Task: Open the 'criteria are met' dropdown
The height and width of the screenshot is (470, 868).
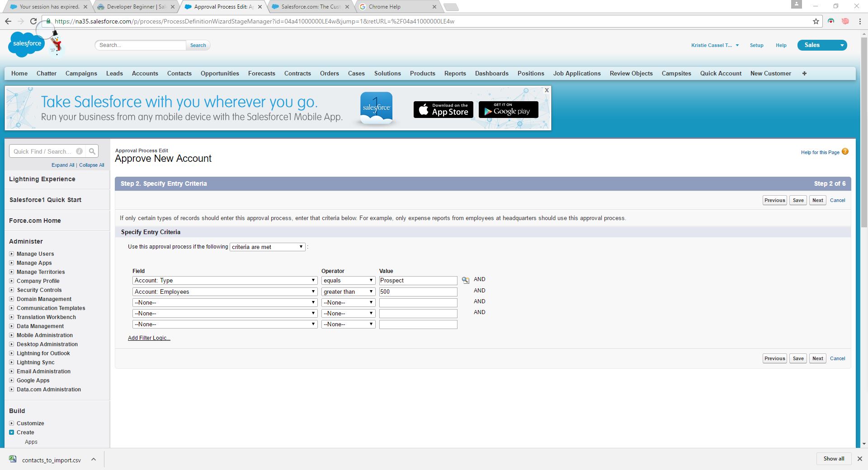Action: coord(267,247)
